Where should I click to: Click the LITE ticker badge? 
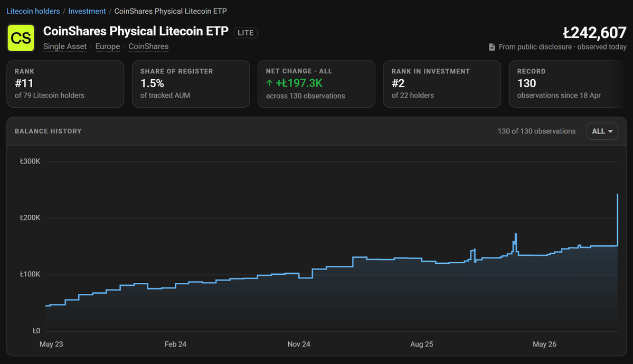pos(245,33)
